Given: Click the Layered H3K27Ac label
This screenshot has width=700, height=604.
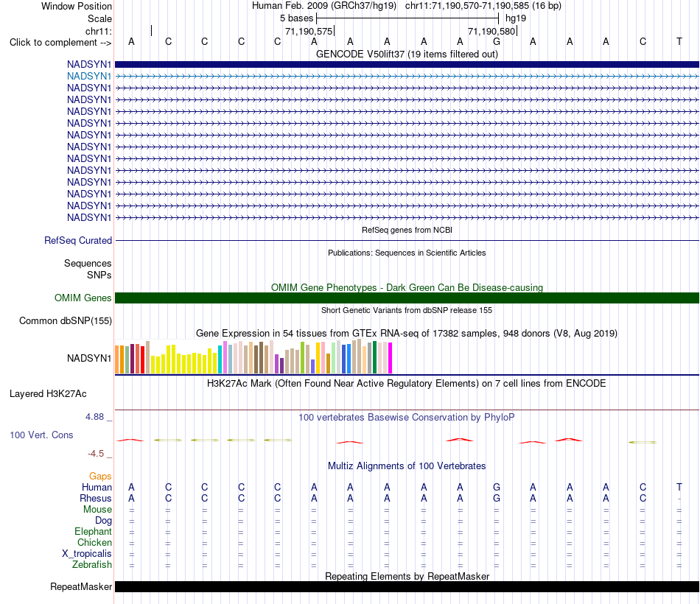Looking at the screenshot, I should [x=48, y=394].
